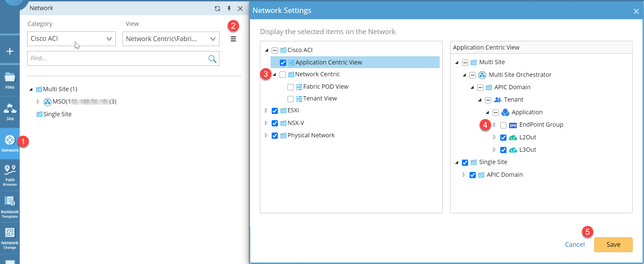Expand the ESXi tree node
The width and height of the screenshot is (644, 264).
tap(266, 111)
